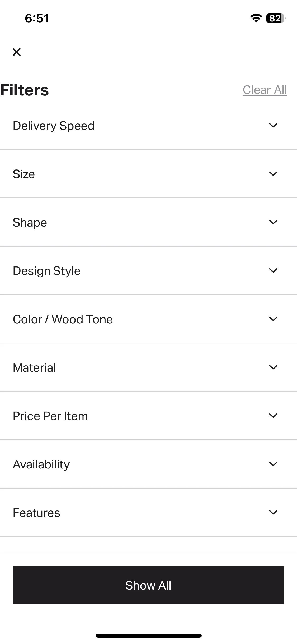Expand the Size filter row
297x644 pixels.
pyautogui.click(x=148, y=174)
